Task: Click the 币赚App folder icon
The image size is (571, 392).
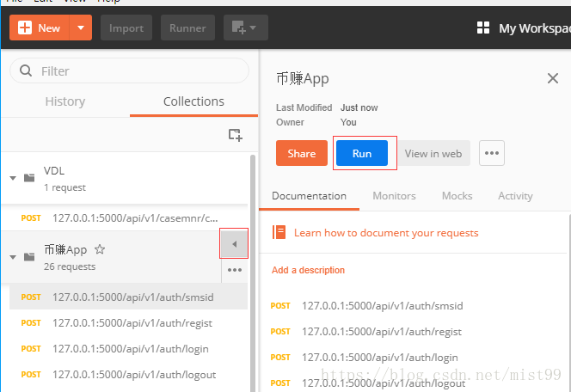Action: point(29,257)
